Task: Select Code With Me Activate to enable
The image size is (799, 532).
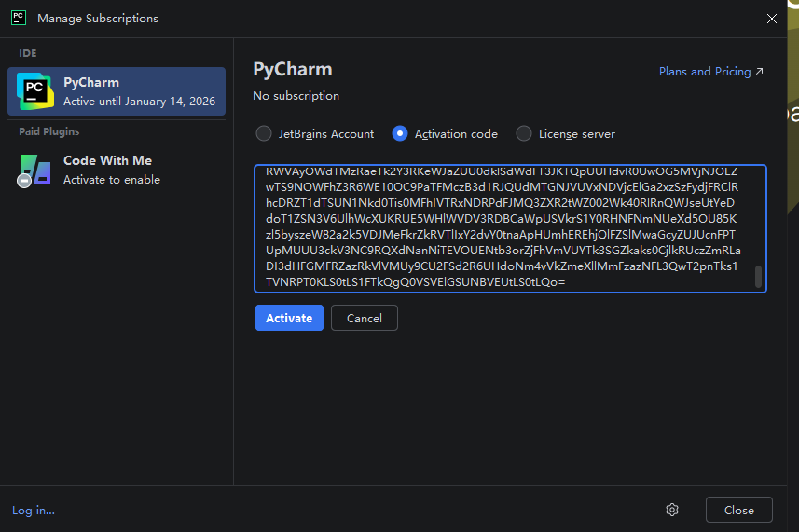Action: [x=117, y=171]
